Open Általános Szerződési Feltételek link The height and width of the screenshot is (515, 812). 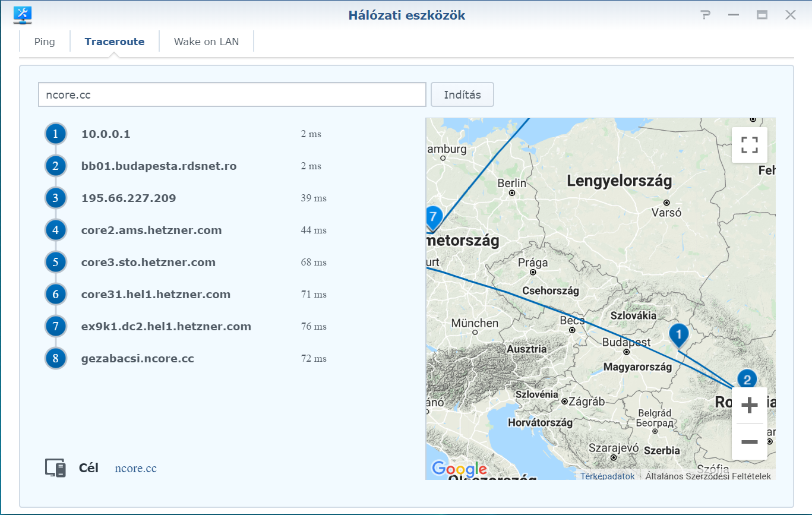pos(708,476)
